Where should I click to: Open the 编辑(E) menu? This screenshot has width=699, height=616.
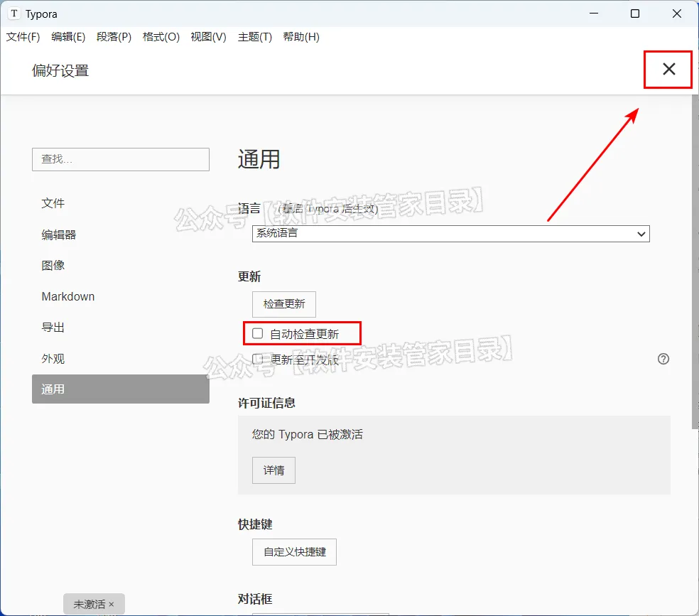point(68,37)
